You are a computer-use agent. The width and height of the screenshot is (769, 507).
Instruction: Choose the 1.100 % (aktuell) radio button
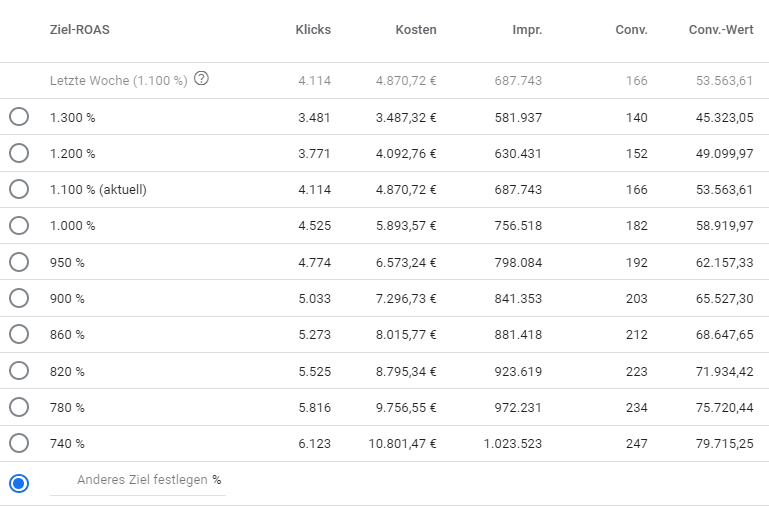click(x=19, y=189)
